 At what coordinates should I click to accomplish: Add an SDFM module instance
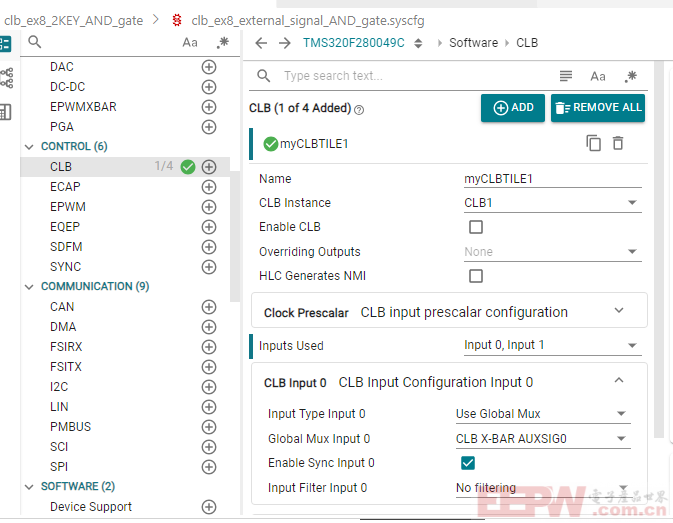[x=209, y=247]
